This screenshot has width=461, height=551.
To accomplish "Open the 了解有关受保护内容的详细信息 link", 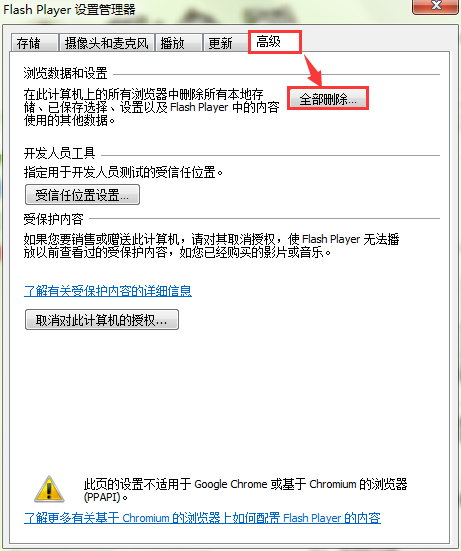I will pyautogui.click(x=108, y=291).
